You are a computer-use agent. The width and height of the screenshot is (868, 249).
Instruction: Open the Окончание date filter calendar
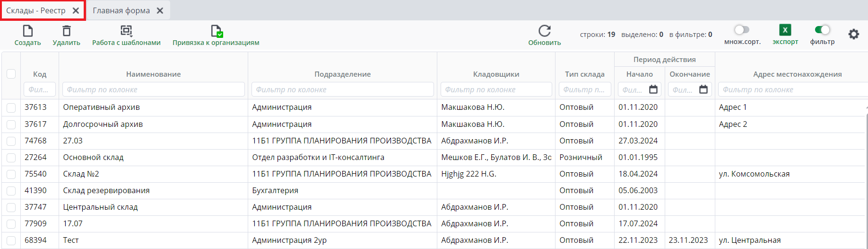[x=703, y=89]
